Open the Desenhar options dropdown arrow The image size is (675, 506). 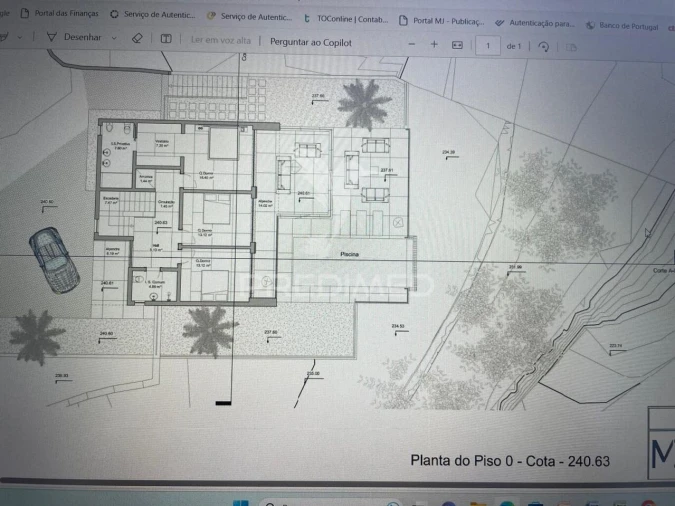[111, 38]
